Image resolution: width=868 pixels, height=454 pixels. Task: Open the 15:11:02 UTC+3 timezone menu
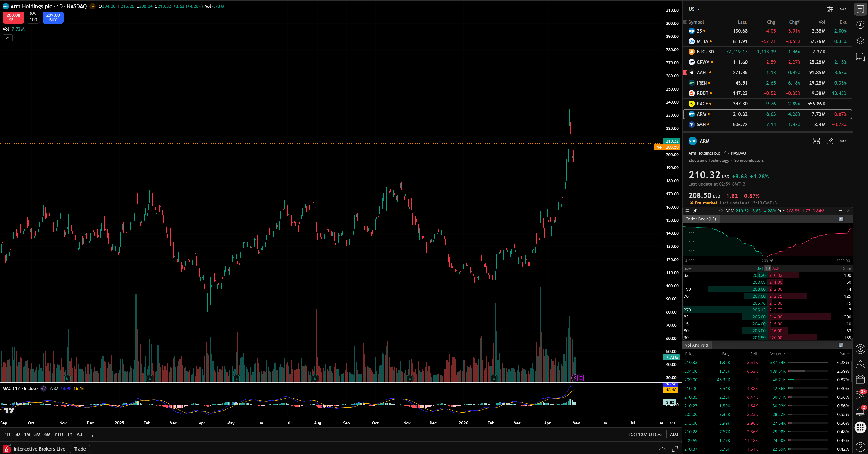point(645,434)
